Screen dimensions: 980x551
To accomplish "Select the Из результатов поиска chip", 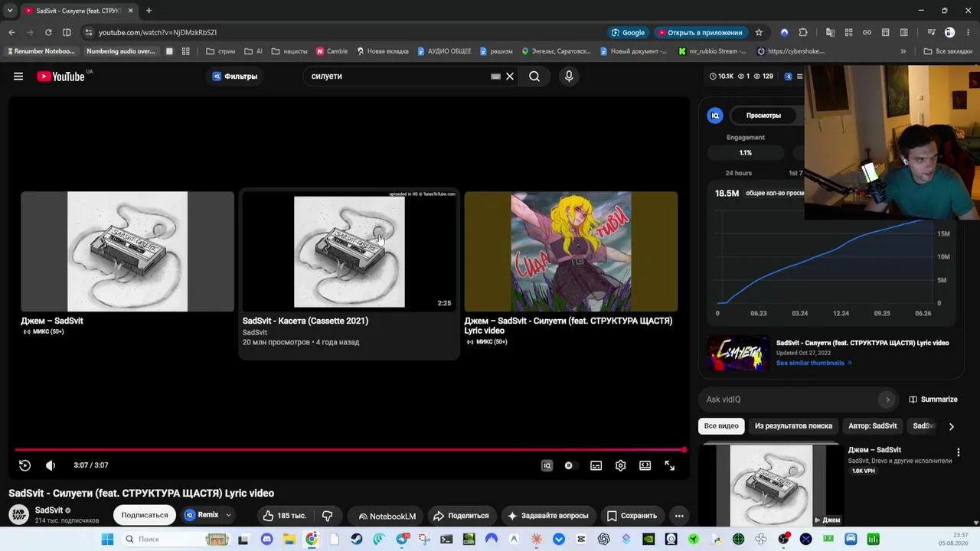I will (x=793, y=426).
